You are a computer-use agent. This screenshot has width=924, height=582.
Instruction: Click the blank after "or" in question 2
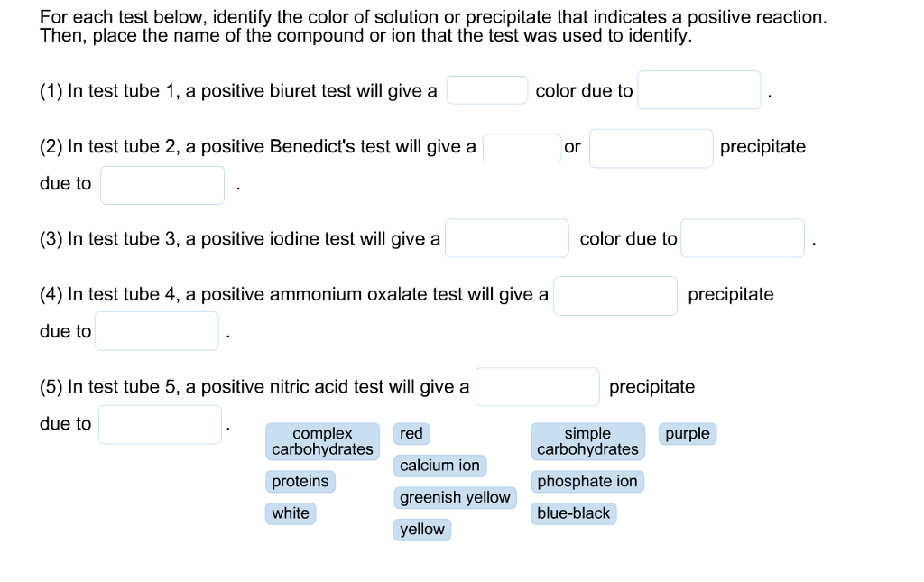coord(651,147)
